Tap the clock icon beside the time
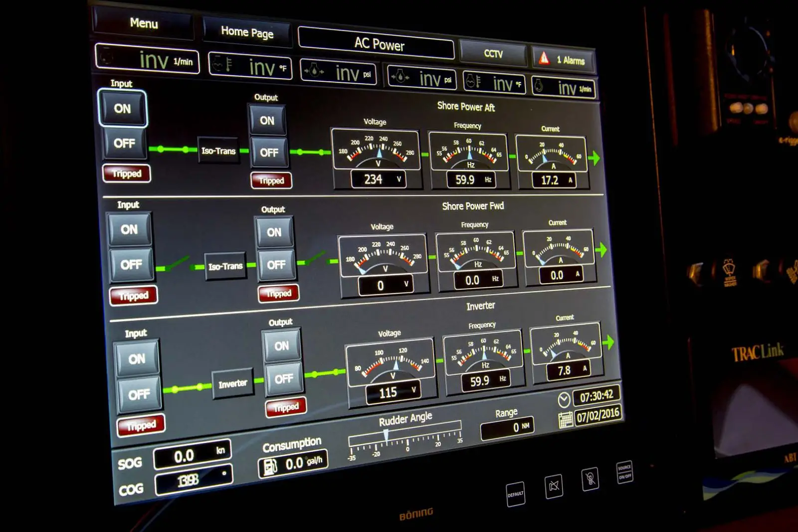The image size is (798, 532). [564, 400]
